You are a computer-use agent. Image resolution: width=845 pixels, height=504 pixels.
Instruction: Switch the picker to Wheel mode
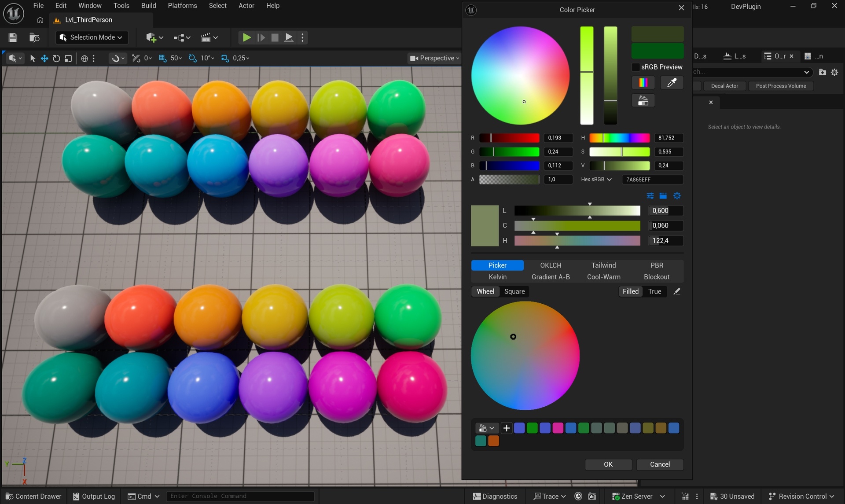pyautogui.click(x=485, y=291)
